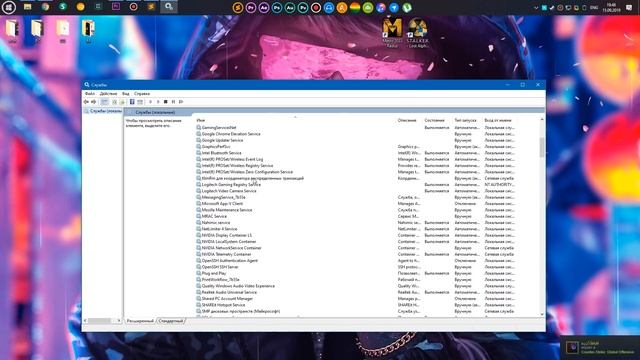Viewport: 640px width, 360px height.
Task: Switch to the Расширенный tab
Action: click(x=140, y=321)
